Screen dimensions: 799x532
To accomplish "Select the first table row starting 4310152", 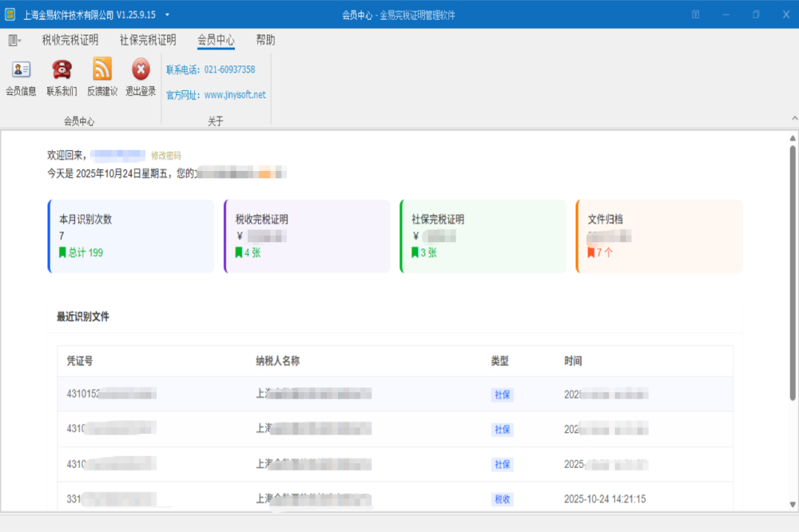I will (395, 394).
